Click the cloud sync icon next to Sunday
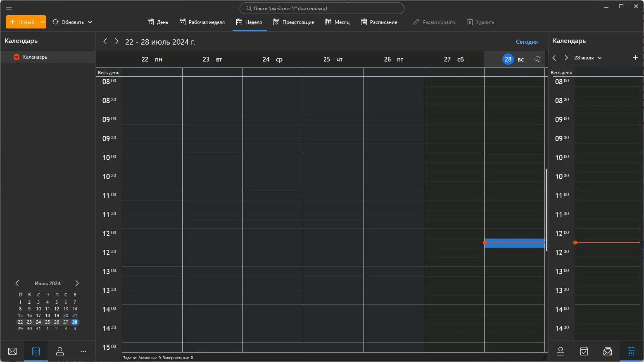Screen dimensions: 644x362 [x=537, y=59]
